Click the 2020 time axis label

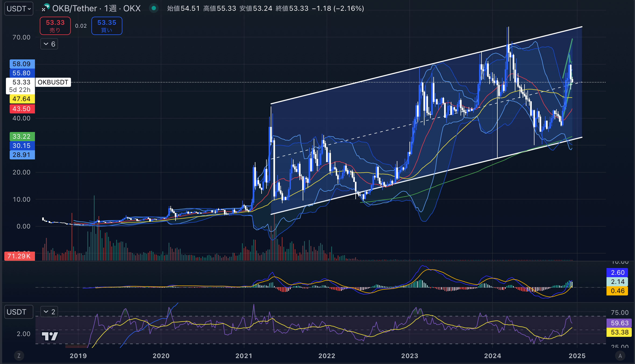(x=161, y=356)
